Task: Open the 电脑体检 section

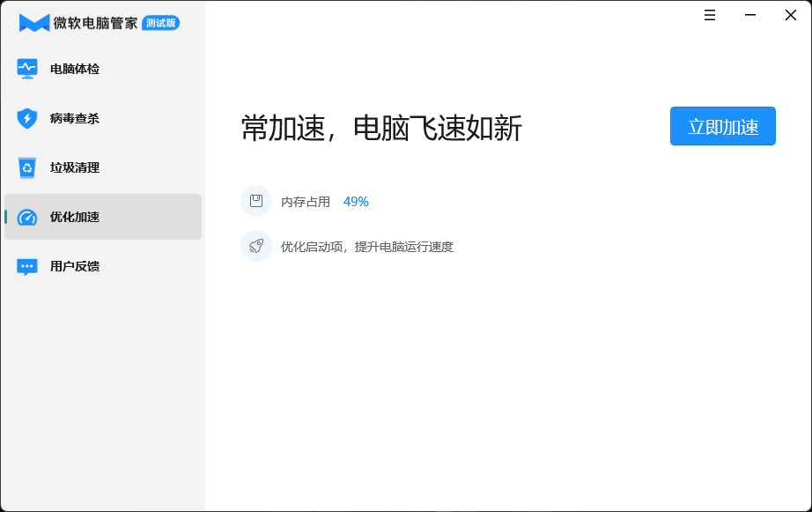Action: (x=103, y=69)
